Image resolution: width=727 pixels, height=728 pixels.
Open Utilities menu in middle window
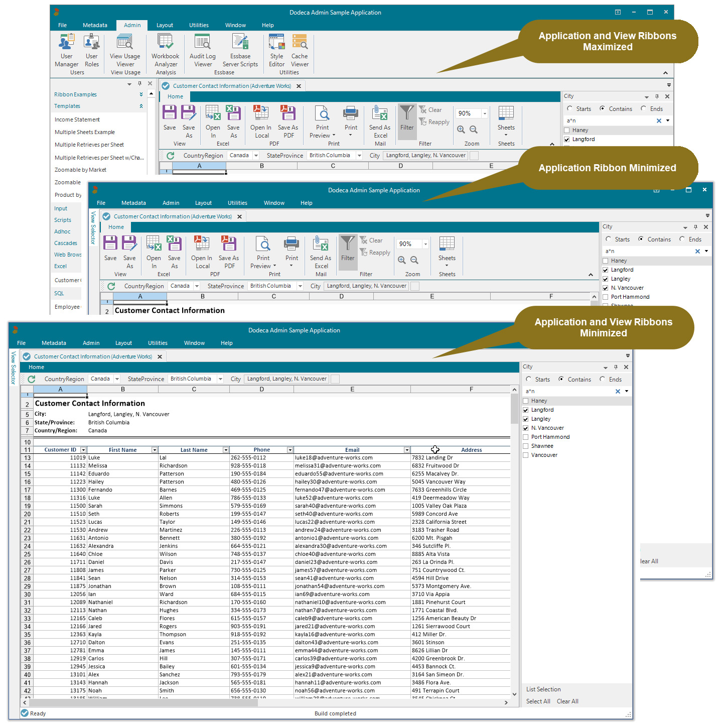[x=237, y=203]
